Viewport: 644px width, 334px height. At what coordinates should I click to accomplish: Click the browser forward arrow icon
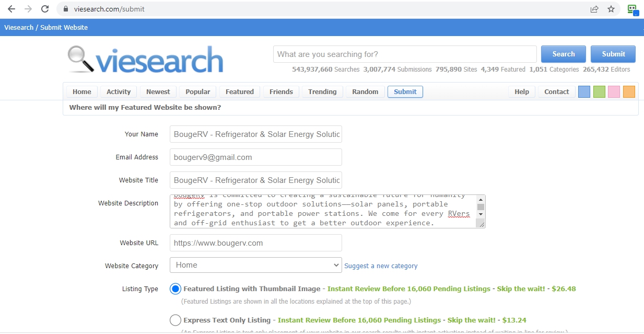[x=28, y=9]
